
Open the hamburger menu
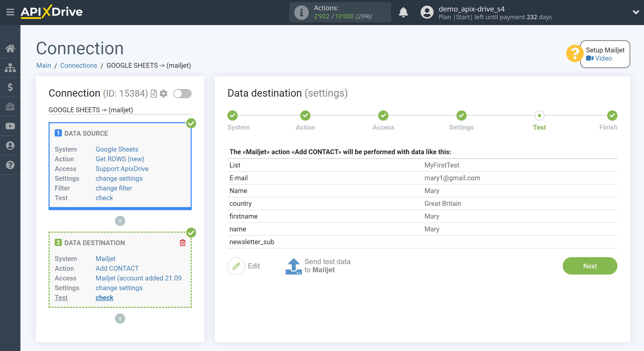coord(10,12)
